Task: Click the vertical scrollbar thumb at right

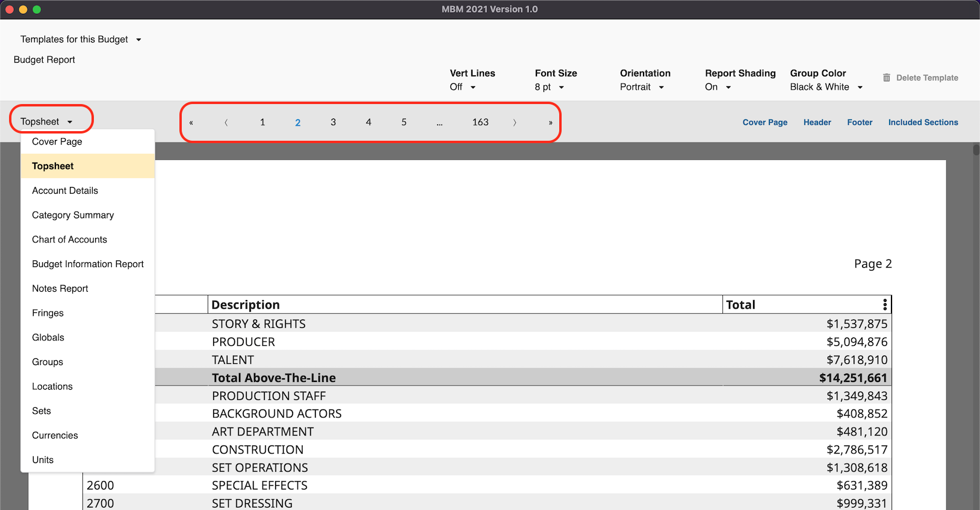Action: [x=976, y=150]
